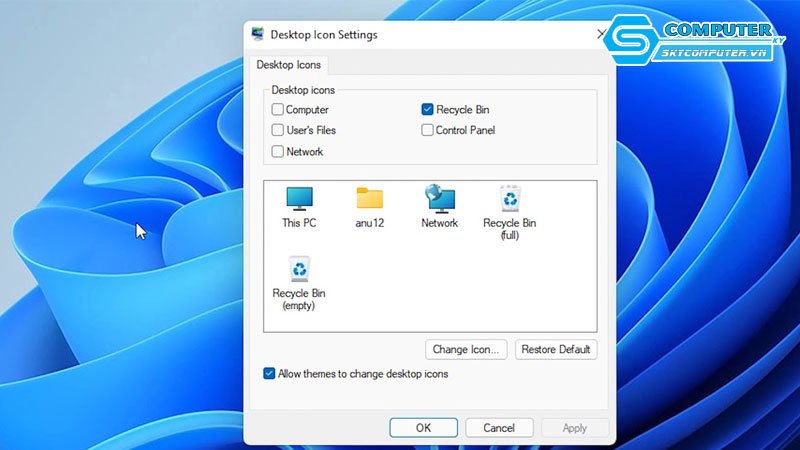This screenshot has height=450, width=800.
Task: Select the Network icon in preview list
Action: (439, 198)
